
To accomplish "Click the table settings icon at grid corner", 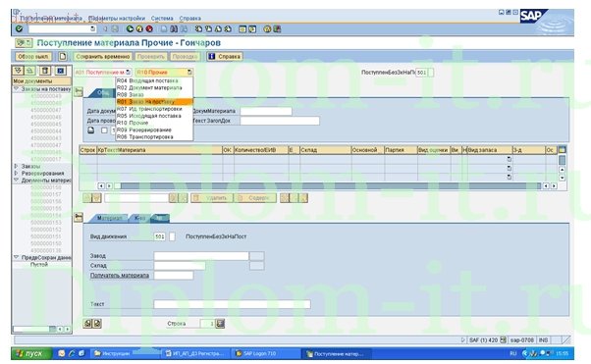I will coord(562,149).
